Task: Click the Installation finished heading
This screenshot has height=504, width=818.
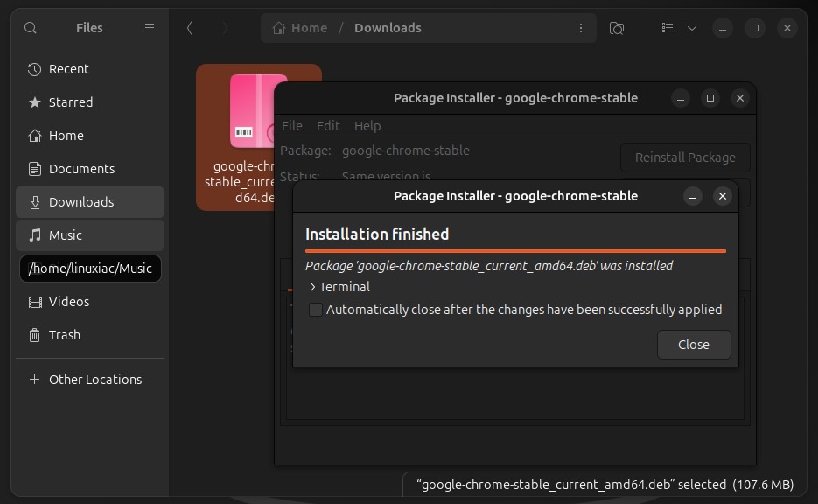Action: point(377,234)
